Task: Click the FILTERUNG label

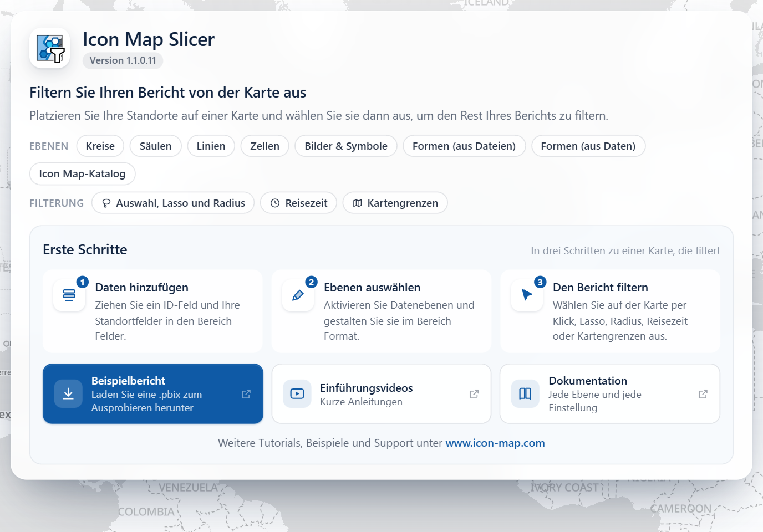Action: (x=57, y=203)
